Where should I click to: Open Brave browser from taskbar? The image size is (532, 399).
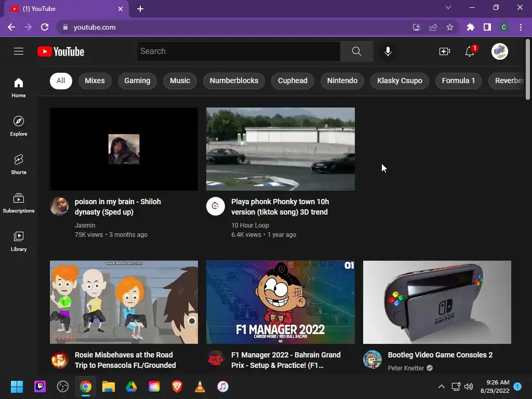[177, 387]
